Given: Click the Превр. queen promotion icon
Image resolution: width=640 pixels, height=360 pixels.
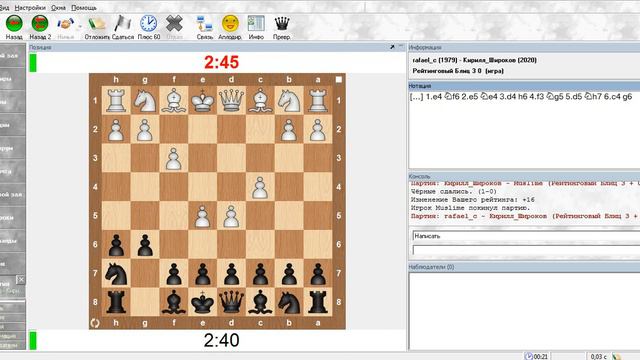Looking at the screenshot, I should [282, 24].
